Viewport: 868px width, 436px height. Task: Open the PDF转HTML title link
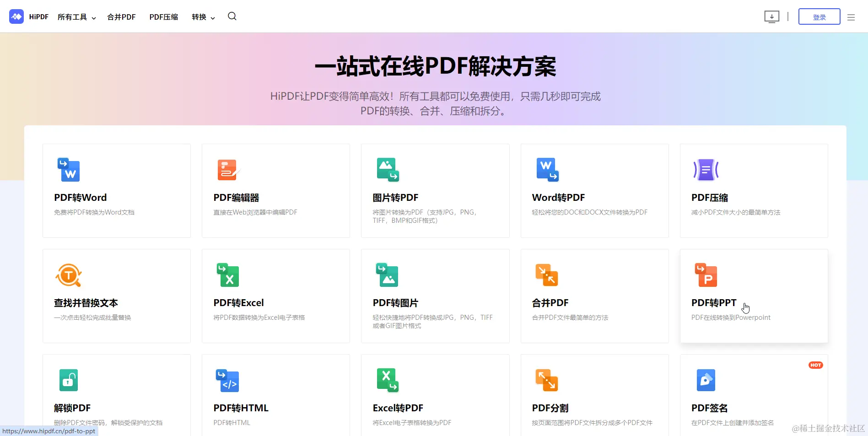(x=241, y=408)
